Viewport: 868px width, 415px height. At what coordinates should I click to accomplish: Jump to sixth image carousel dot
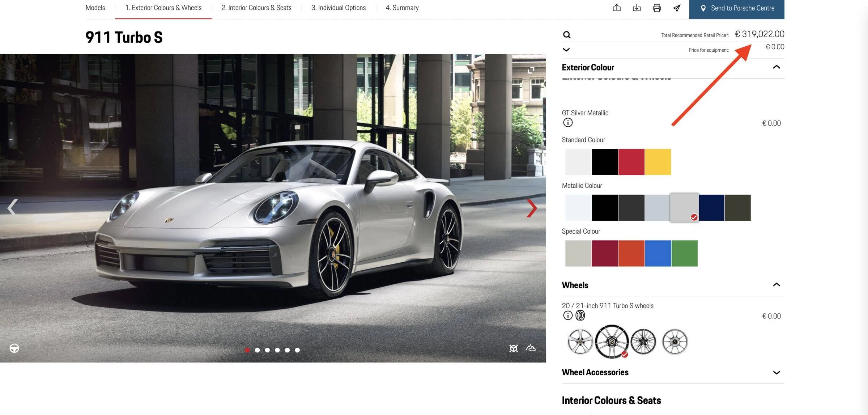pos(297,350)
